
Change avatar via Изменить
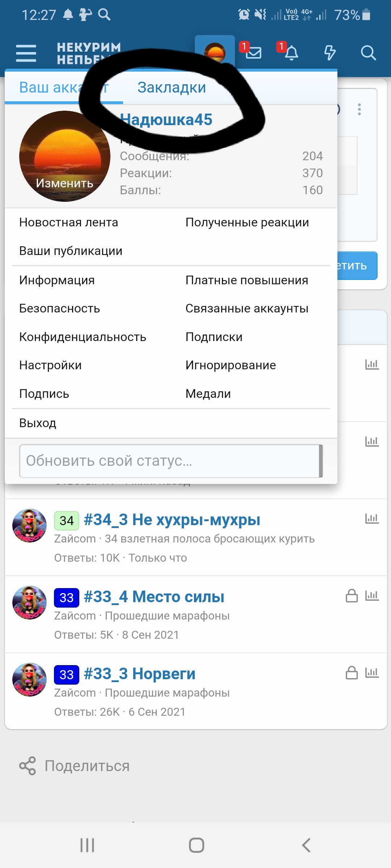pos(64,183)
